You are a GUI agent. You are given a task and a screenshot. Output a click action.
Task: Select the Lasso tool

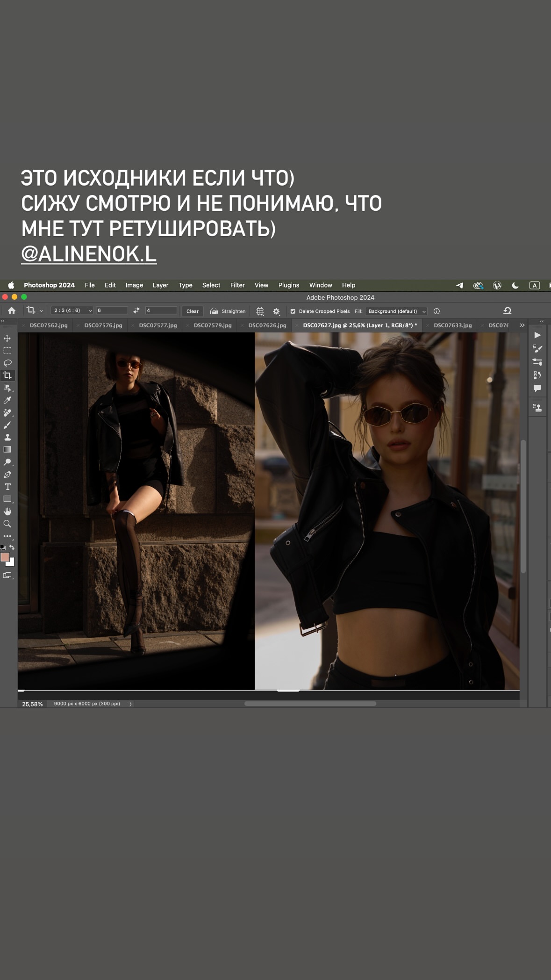7,363
